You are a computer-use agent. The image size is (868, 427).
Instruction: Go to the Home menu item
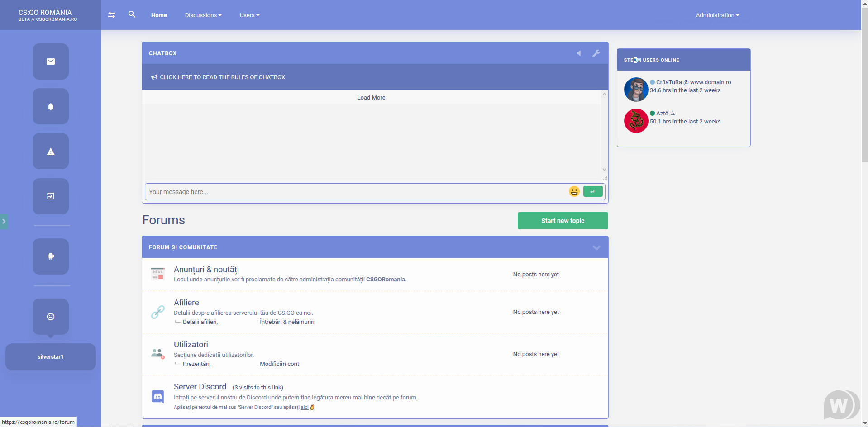coord(159,15)
